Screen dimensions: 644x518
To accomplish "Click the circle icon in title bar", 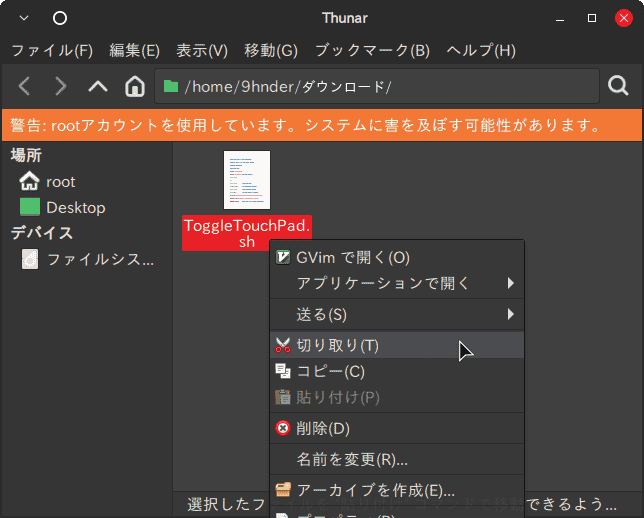I will (60, 18).
